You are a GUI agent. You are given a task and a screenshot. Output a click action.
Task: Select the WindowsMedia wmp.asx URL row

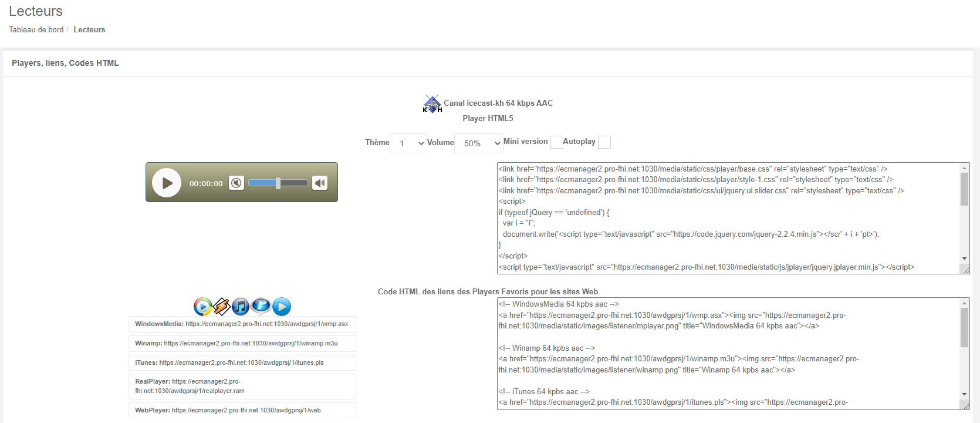[242, 324]
